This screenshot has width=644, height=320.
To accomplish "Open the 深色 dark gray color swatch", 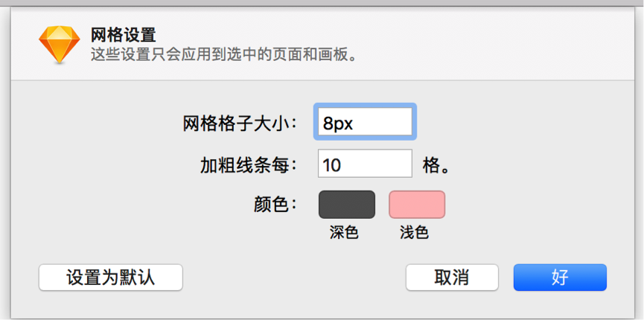I will [347, 205].
